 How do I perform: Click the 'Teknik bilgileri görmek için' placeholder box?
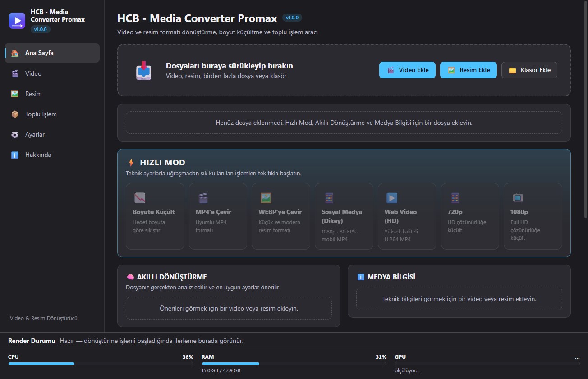coord(459,299)
